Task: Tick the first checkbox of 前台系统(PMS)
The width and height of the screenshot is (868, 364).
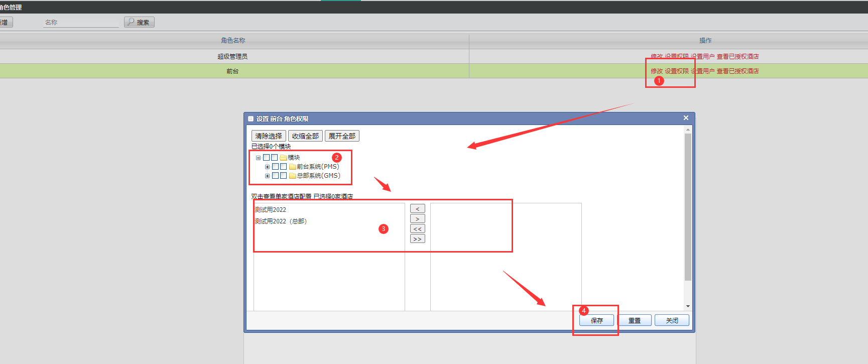Action: tap(276, 167)
